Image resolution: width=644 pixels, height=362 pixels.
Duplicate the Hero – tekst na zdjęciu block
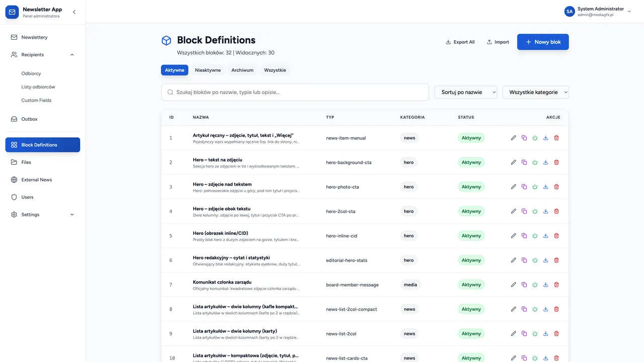[x=524, y=162]
